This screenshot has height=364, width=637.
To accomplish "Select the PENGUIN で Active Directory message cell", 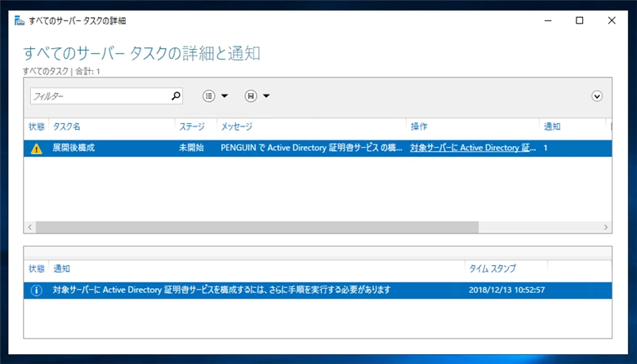I will tap(312, 148).
